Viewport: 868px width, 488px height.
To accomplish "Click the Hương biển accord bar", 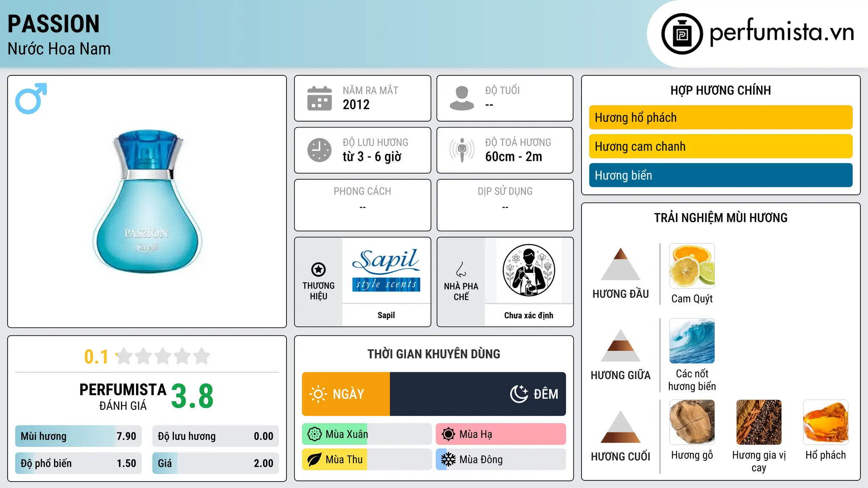I will coord(721,175).
